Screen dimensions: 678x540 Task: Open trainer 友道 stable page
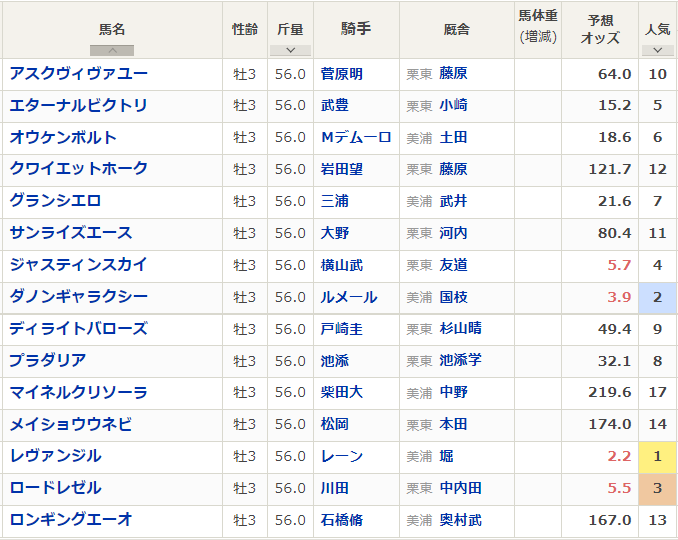454,265
